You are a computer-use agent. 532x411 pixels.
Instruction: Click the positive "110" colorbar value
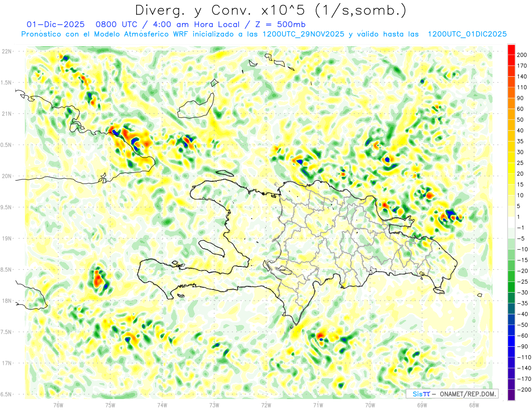pyautogui.click(x=522, y=87)
